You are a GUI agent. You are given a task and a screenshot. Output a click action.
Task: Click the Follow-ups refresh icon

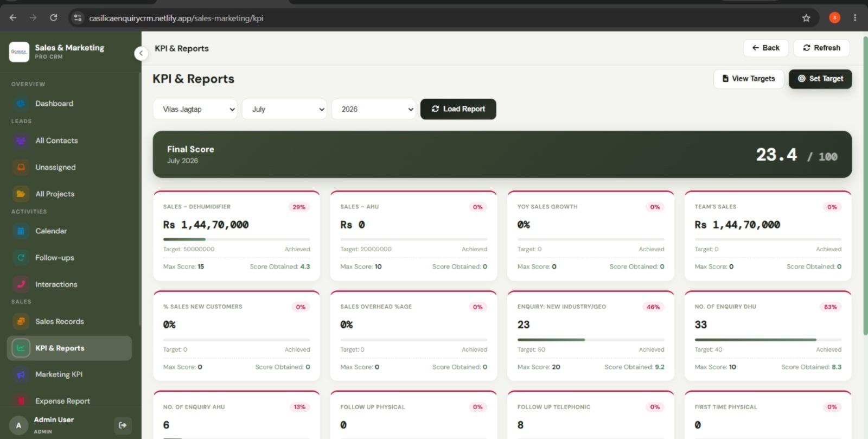tap(21, 258)
